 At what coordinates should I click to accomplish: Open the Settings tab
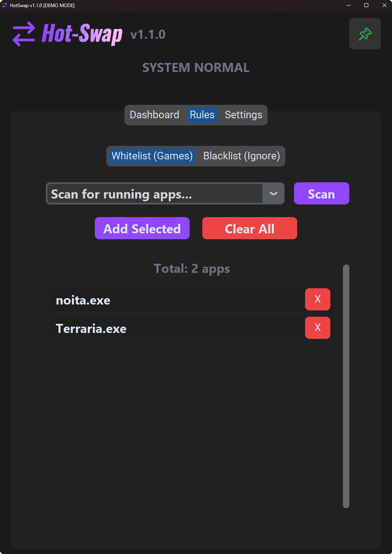click(x=243, y=115)
